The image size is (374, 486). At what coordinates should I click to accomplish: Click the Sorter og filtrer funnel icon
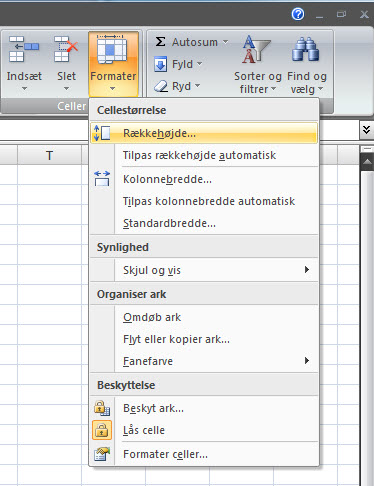256,50
